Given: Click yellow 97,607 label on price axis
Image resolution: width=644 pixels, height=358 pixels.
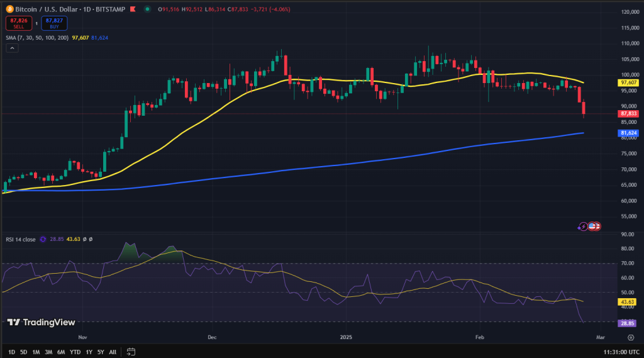Looking at the screenshot, I should pos(628,82).
